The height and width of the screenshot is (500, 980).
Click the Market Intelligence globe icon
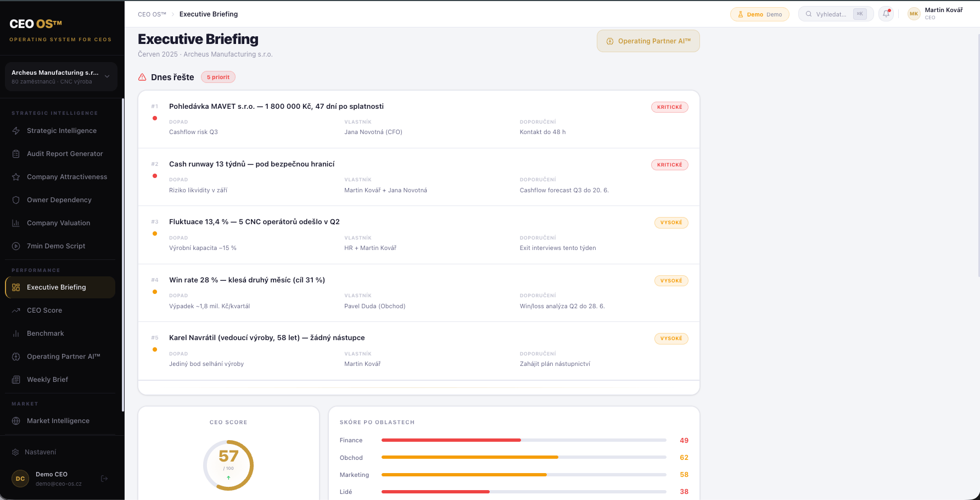(16, 421)
